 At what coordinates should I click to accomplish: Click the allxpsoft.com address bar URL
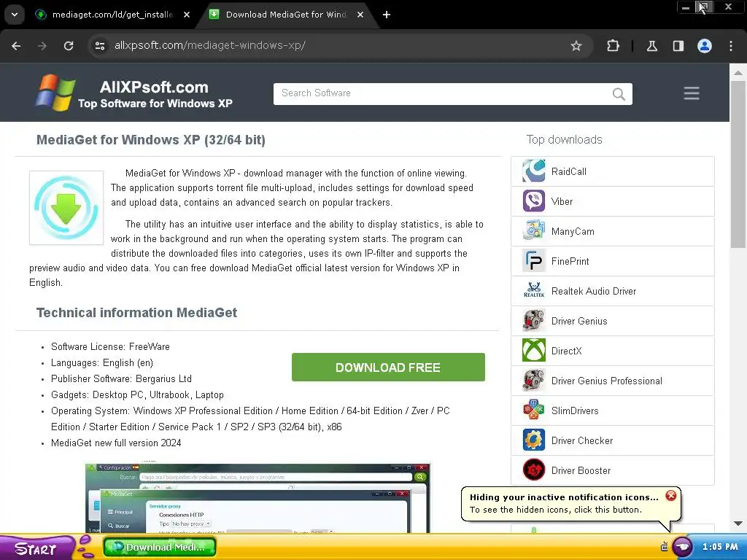[209, 45]
